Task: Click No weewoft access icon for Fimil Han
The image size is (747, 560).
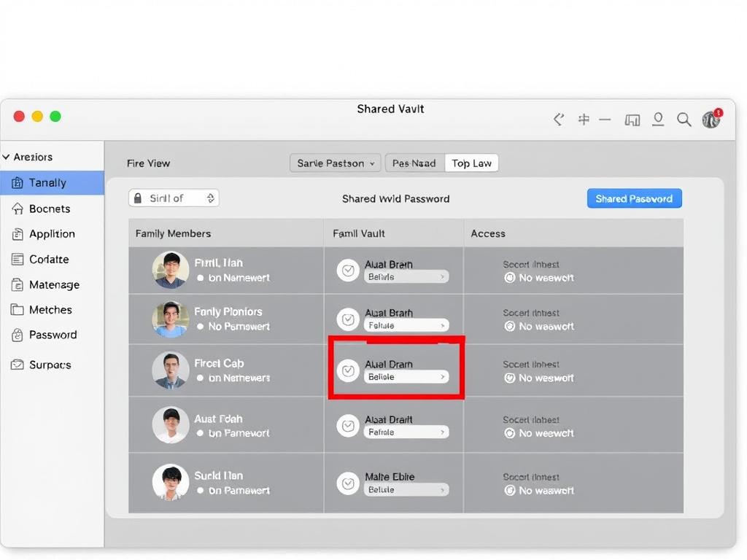Action: [x=510, y=278]
